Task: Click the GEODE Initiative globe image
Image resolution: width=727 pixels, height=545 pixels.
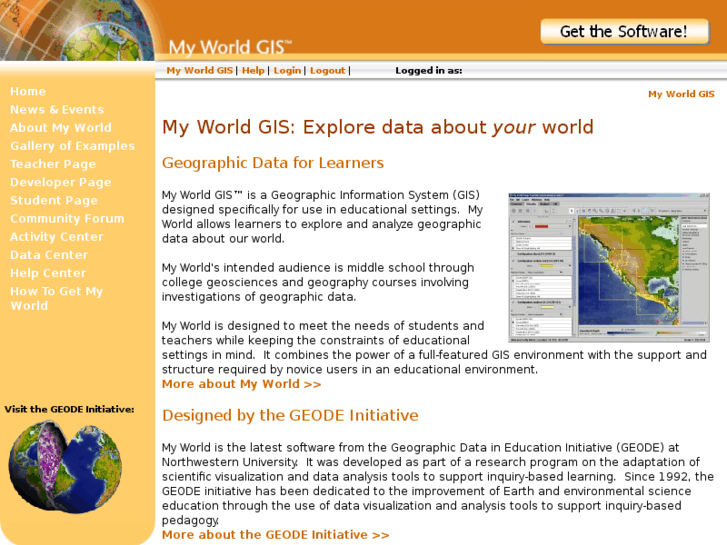Action: pyautogui.click(x=65, y=467)
